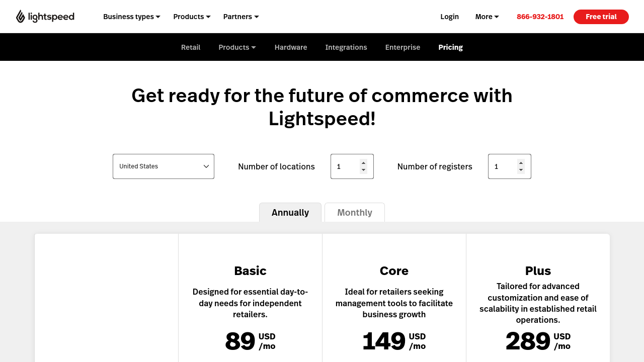Call the 866-932-1801 phone link
The height and width of the screenshot is (362, 644).
540,17
